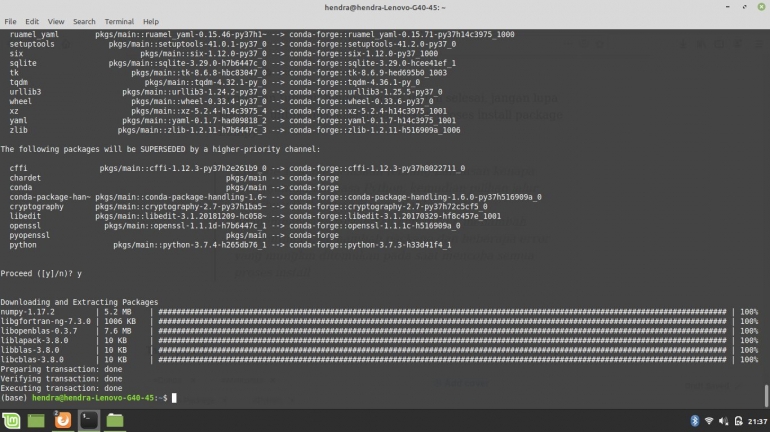The width and height of the screenshot is (770, 432).
Task: Click the liblapack-3.8.0 package name
Action: coord(34,340)
